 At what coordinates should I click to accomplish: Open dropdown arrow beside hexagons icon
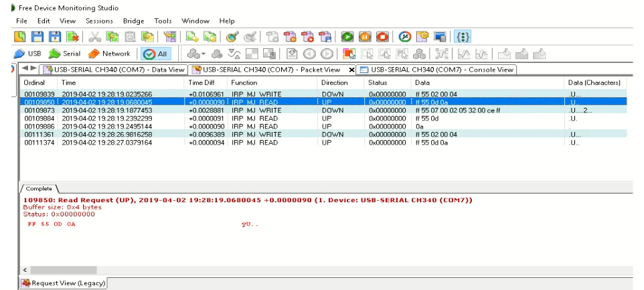tap(204, 54)
